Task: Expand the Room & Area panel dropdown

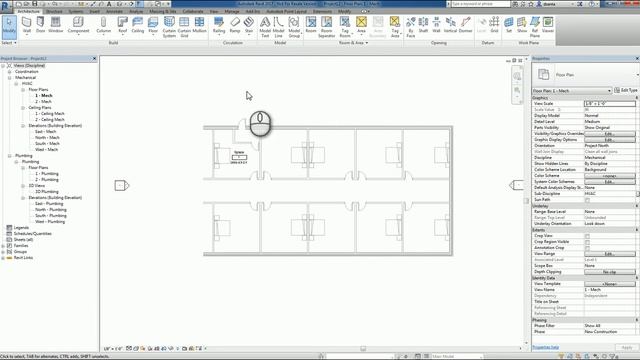Action: 353,43
